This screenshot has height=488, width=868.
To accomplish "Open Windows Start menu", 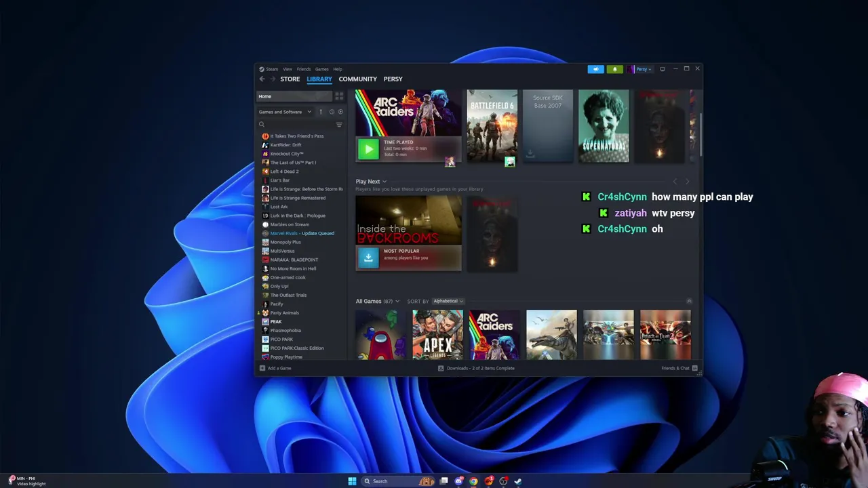I will click(352, 481).
